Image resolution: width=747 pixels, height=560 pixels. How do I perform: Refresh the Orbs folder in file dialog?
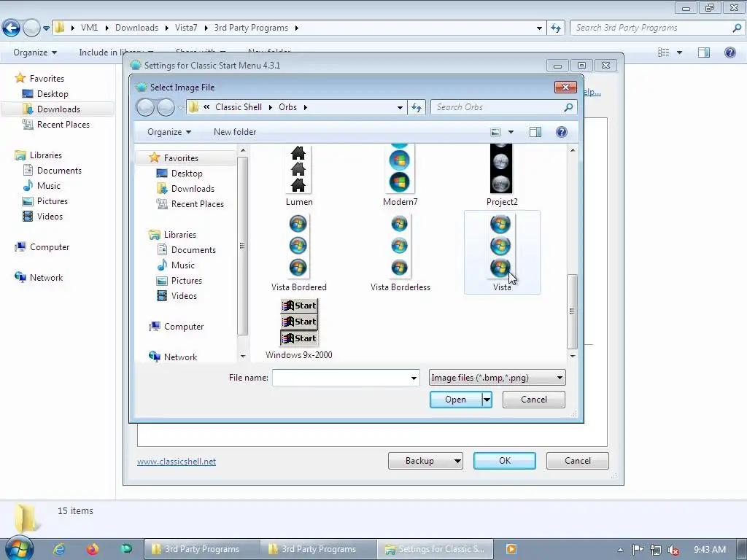point(417,107)
